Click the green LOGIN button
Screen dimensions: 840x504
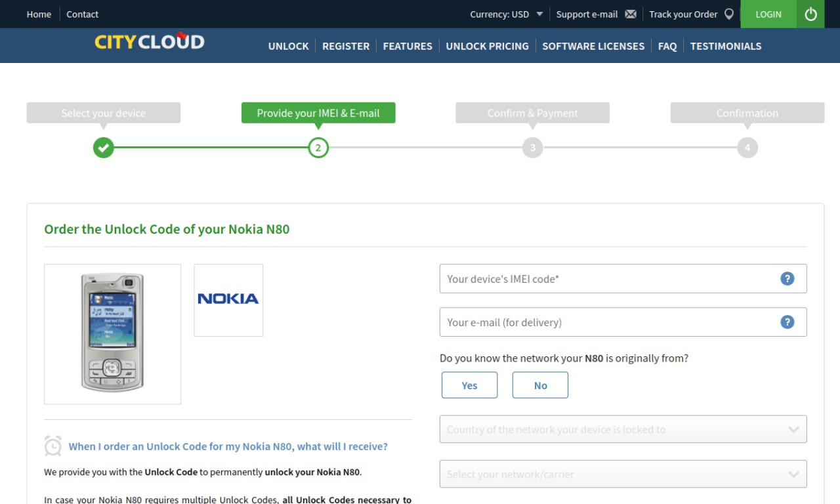coord(768,14)
